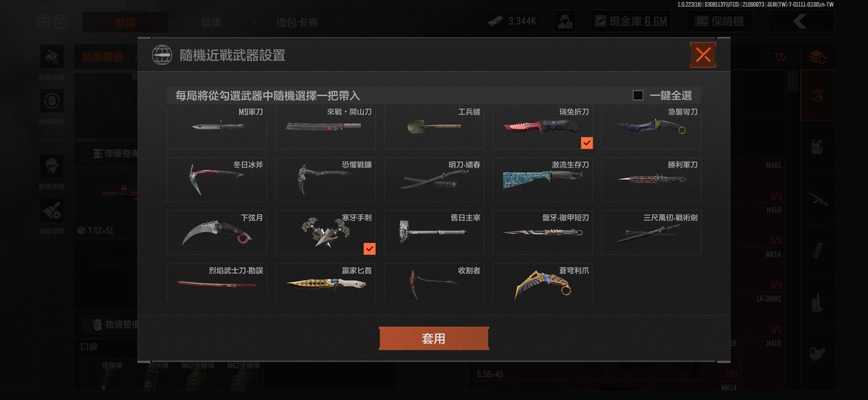Select the 明刀-繡春 sword card
The height and width of the screenshot is (400, 868).
coord(433,180)
